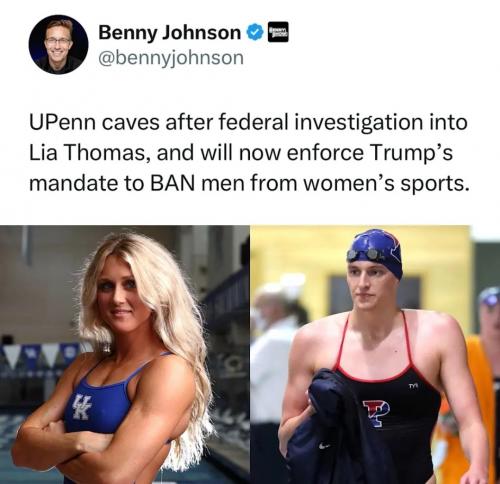Click the word Trump's in the tweet
Viewport: 500px width, 484px height.
412,153
